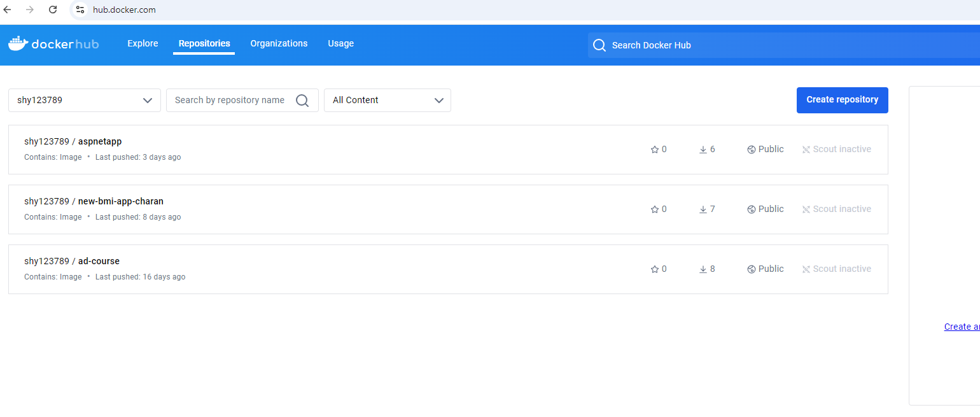This screenshot has width=980, height=417.
Task: Click the download icon for aspnetapp
Action: 703,150
